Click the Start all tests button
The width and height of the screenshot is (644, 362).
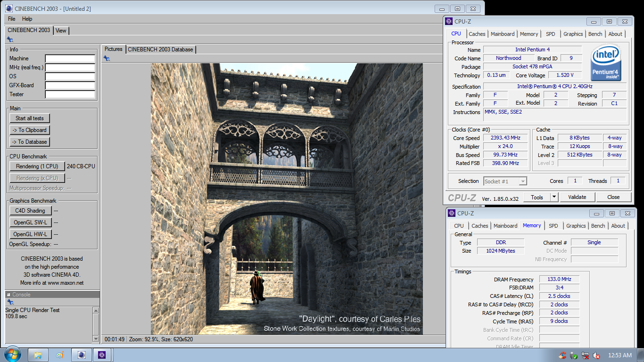[30, 118]
